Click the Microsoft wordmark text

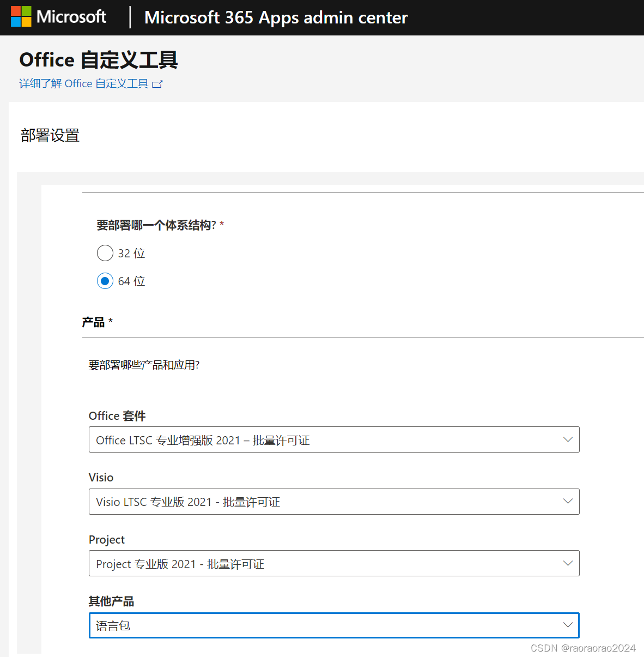point(71,17)
